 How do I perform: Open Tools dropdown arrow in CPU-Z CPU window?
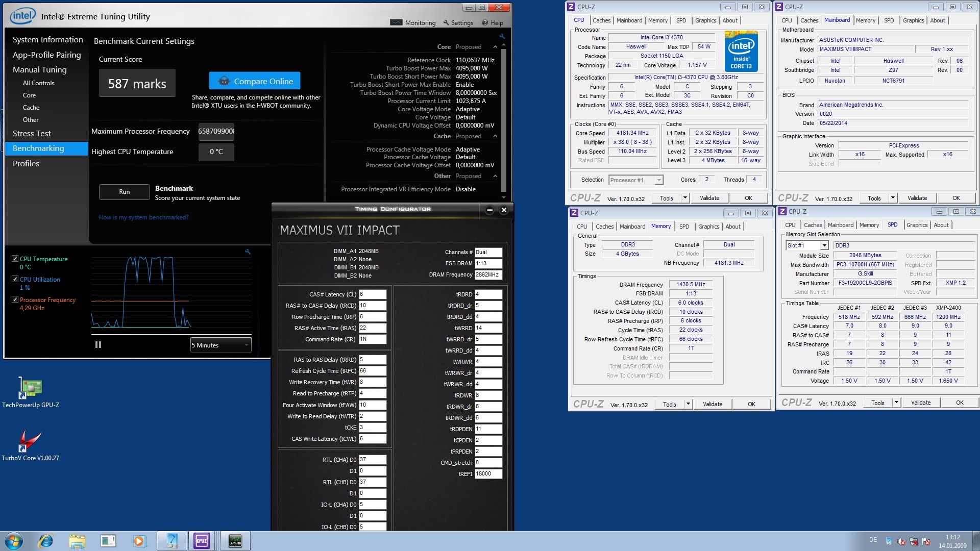click(x=685, y=198)
